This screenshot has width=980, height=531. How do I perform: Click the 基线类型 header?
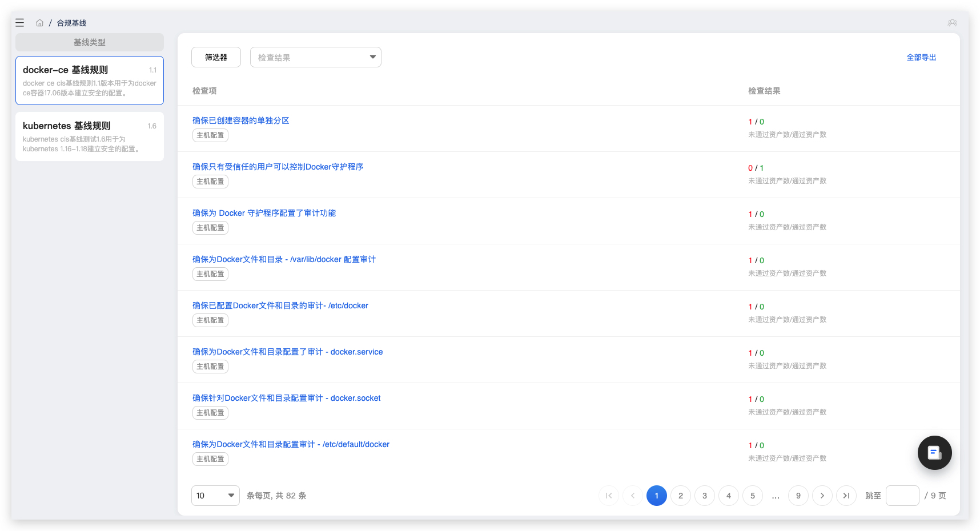(x=90, y=42)
